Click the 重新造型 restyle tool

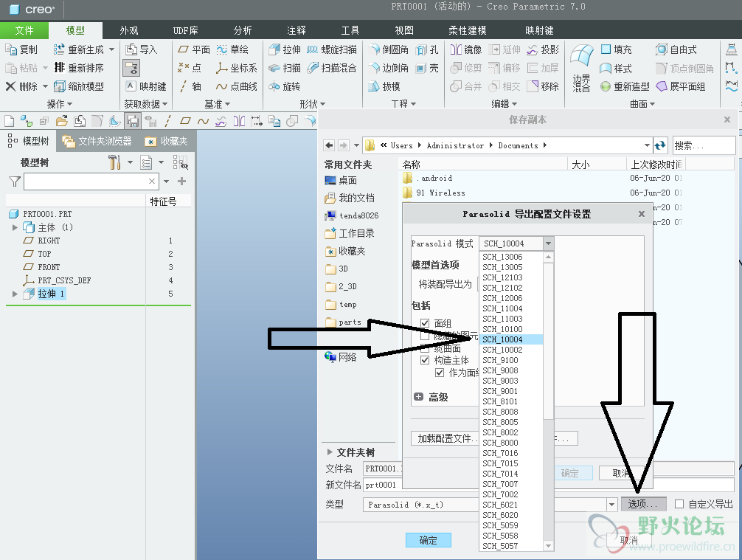(x=625, y=86)
